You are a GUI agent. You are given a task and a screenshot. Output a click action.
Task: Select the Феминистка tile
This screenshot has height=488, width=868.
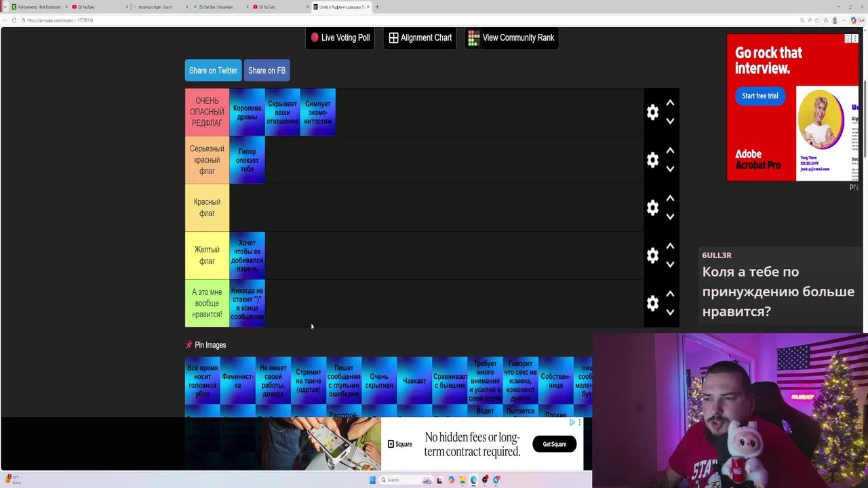(238, 380)
